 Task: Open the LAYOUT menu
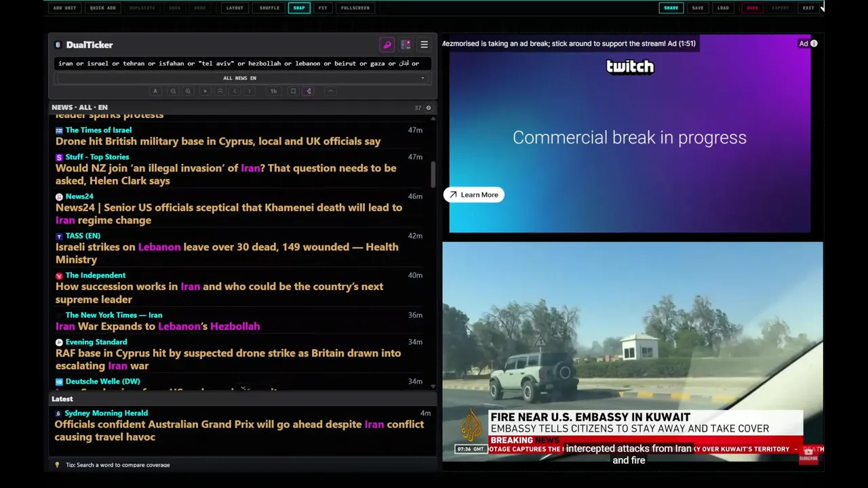click(x=235, y=8)
